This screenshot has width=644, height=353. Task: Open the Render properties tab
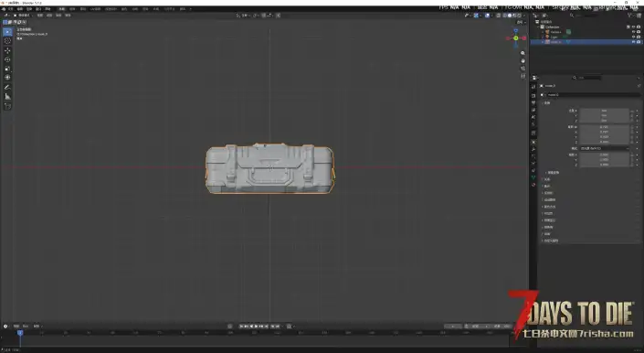pyautogui.click(x=533, y=96)
